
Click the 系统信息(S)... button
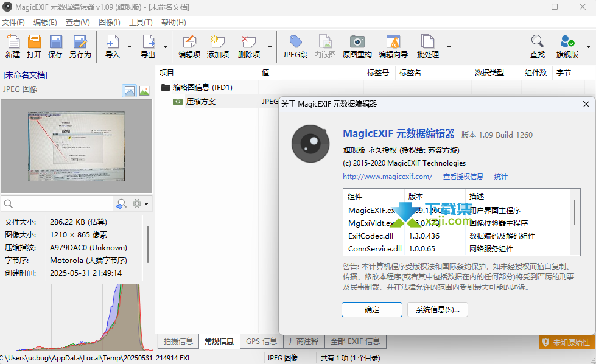[x=438, y=310]
